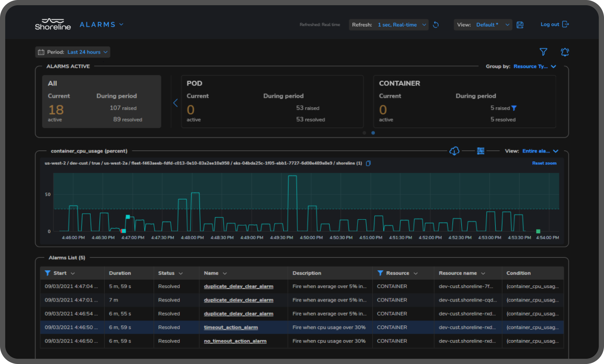This screenshot has width=604, height=364.
Task: Click the green marker on chart timeline
Action: point(538,231)
